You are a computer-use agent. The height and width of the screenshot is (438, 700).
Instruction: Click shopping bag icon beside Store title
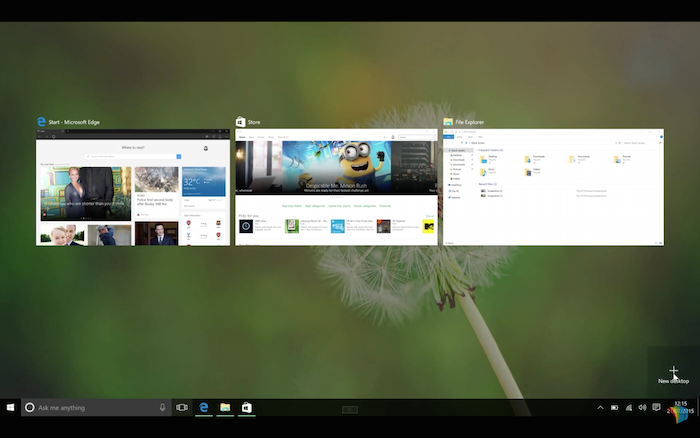tap(240, 122)
